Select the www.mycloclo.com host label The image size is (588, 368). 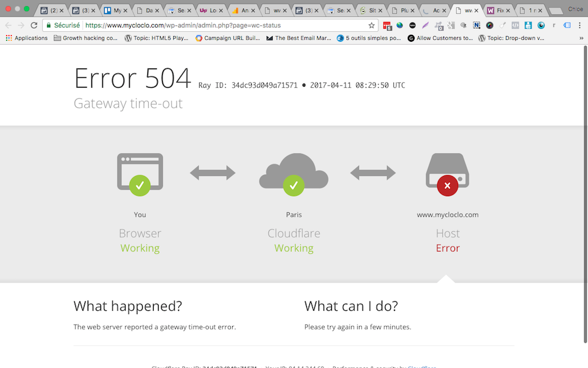pos(447,215)
